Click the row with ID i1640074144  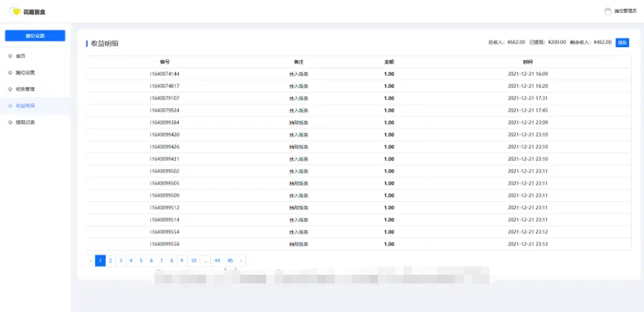click(165, 74)
